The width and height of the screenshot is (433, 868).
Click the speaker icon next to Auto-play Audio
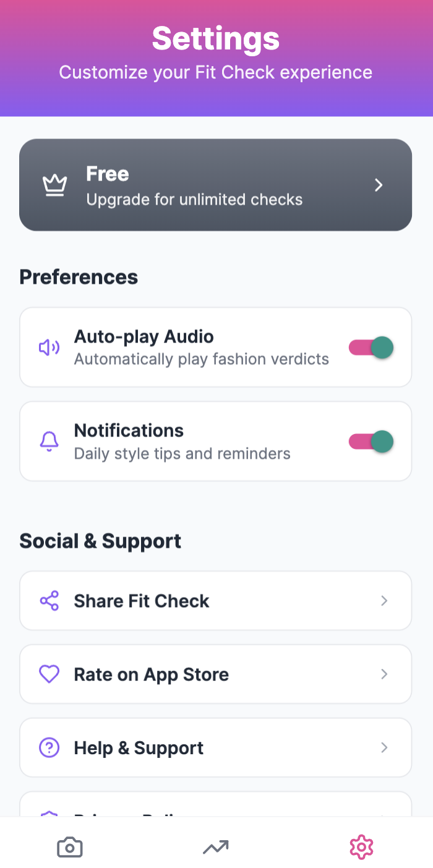(48, 347)
